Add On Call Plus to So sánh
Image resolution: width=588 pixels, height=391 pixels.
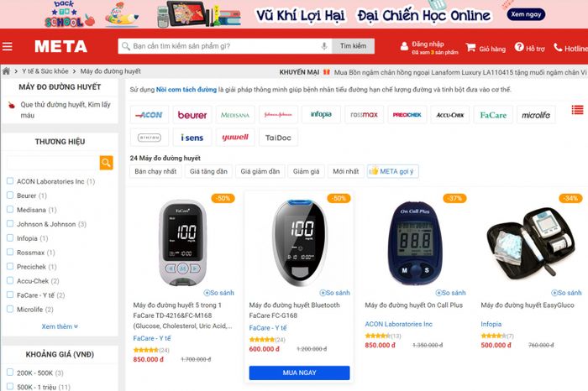pyautogui.click(x=450, y=293)
